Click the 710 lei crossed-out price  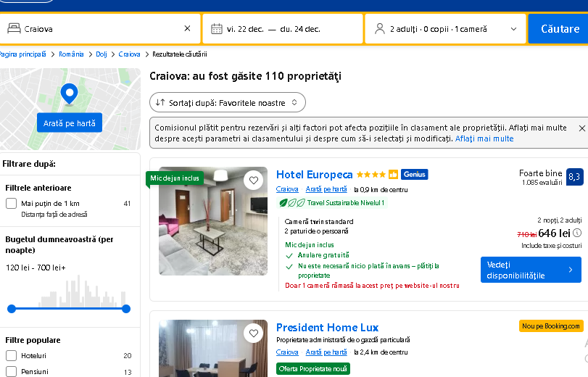point(526,234)
